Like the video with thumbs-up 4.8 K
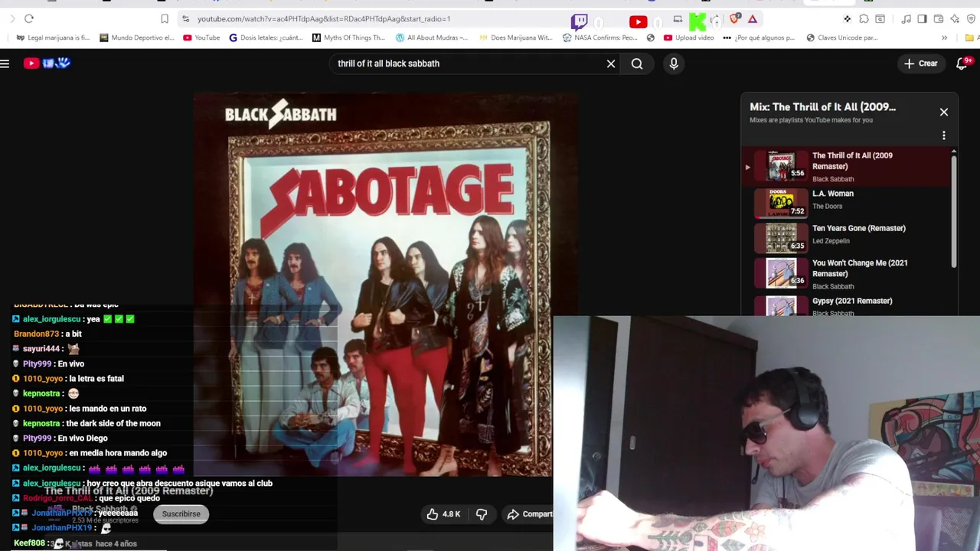980x551 pixels. (444, 514)
